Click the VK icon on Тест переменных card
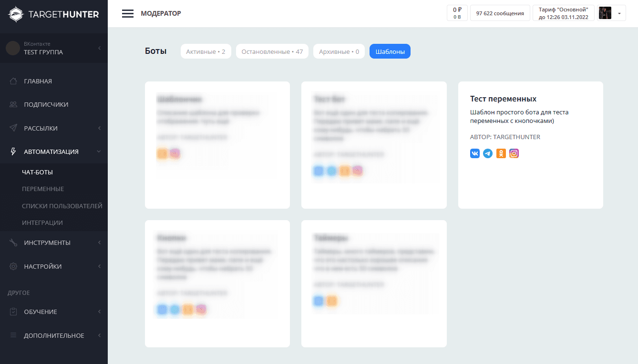This screenshot has height=364, width=638. click(x=475, y=153)
